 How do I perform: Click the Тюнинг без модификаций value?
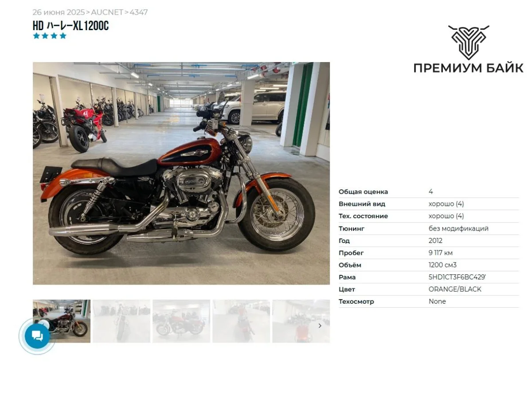[x=458, y=229]
